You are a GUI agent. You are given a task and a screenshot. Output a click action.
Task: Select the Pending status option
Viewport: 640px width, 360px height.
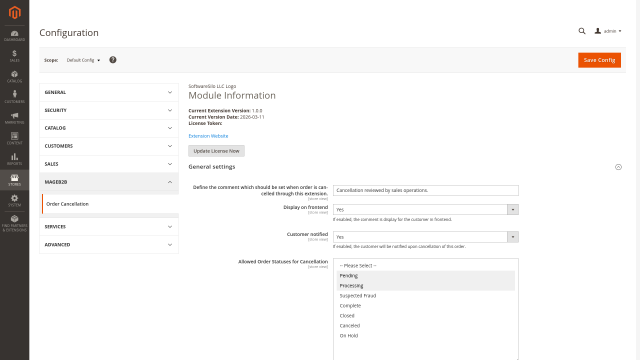[426, 276]
